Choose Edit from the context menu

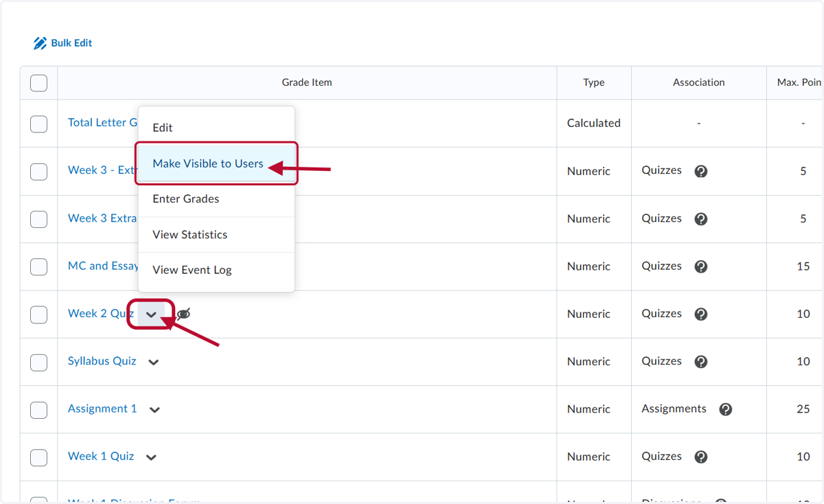[216, 128]
